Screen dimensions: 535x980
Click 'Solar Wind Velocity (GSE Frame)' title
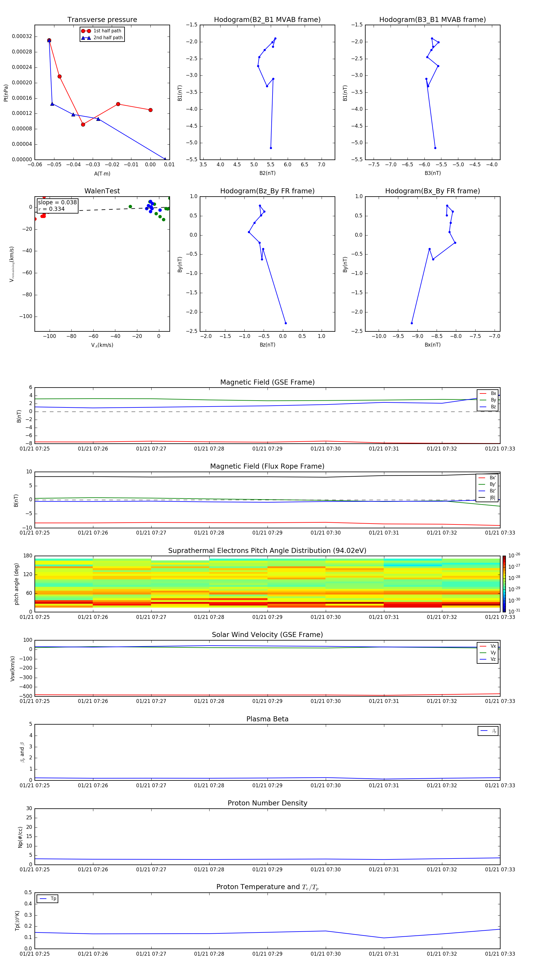267,635
